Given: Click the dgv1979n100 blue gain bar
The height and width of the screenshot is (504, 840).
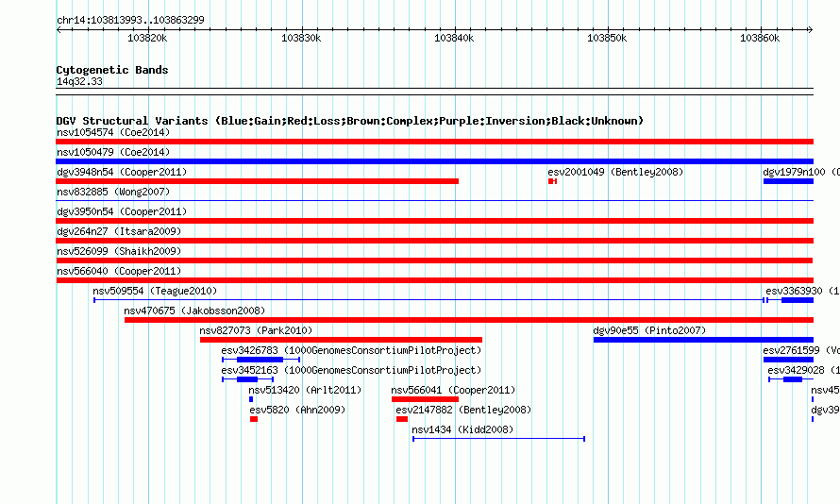Looking at the screenshot, I should click(x=788, y=181).
